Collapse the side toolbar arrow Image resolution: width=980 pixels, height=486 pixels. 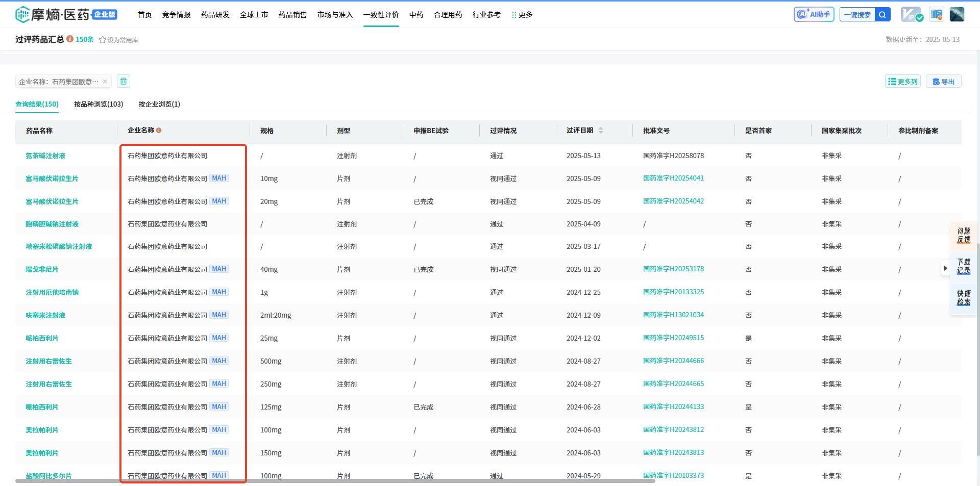click(945, 268)
